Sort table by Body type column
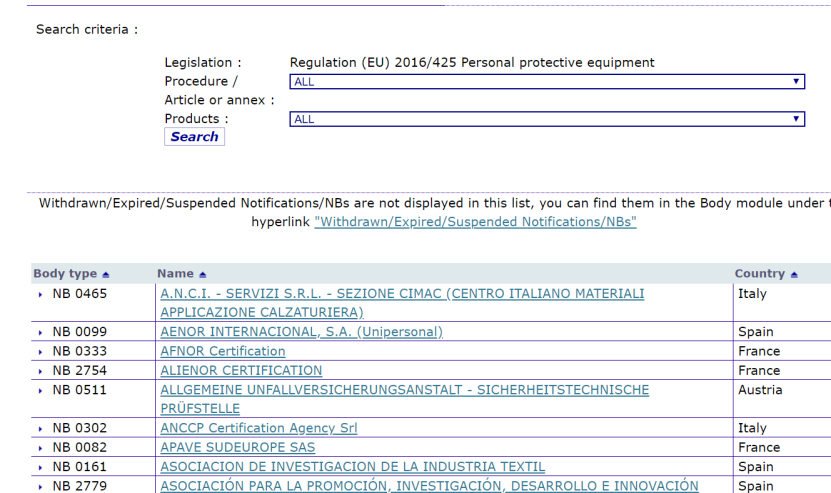831x493 pixels. point(71,274)
